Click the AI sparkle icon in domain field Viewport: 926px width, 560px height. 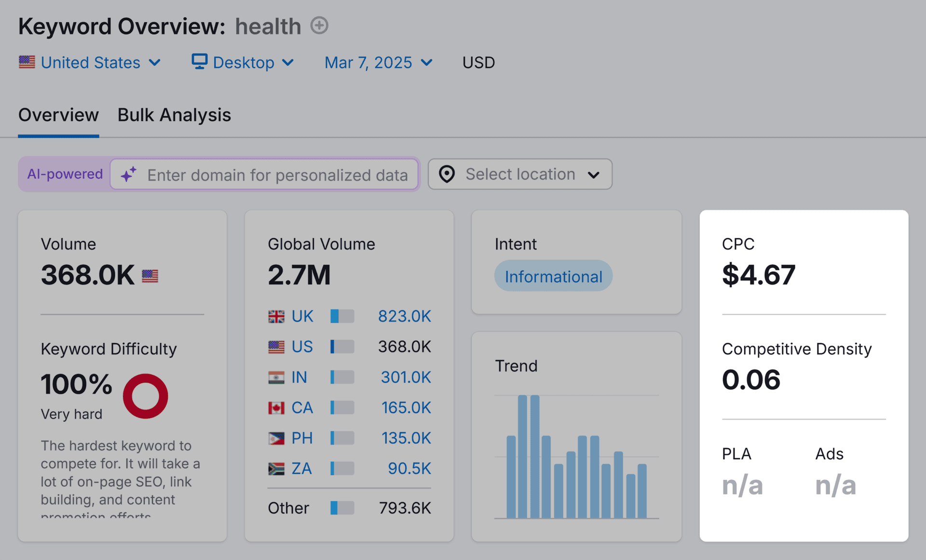[x=129, y=174]
